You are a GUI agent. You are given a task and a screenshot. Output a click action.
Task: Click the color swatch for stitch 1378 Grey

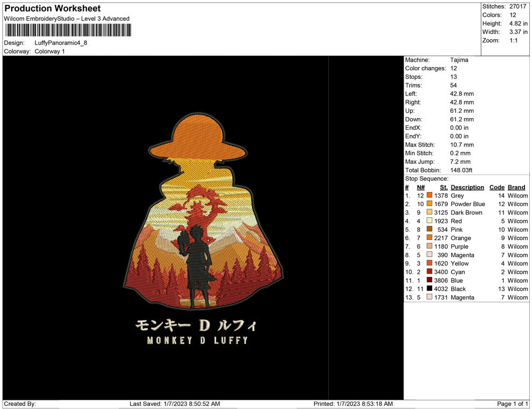[429, 195]
